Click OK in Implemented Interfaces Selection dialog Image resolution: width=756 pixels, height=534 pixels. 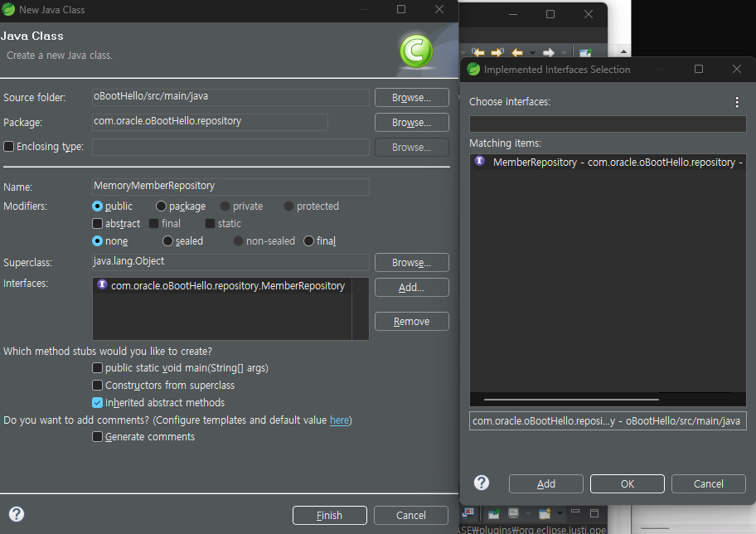point(628,483)
